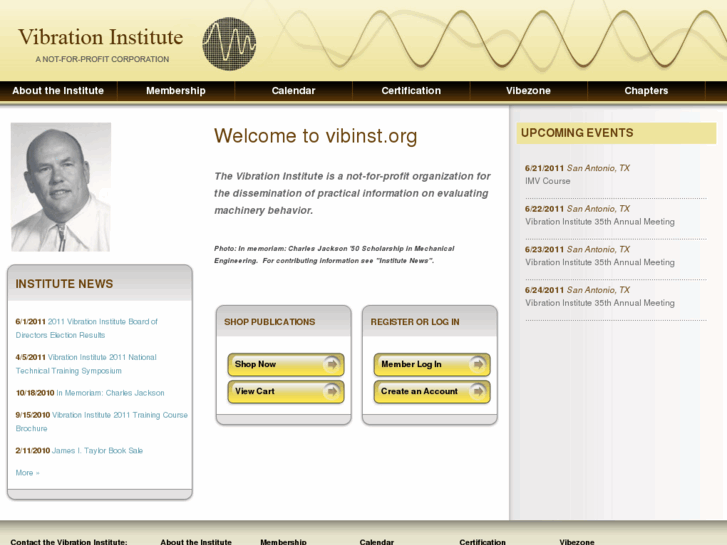Open the 6/24/2011 Annual Meeting event
This screenshot has height=545, width=727.
[x=599, y=296]
